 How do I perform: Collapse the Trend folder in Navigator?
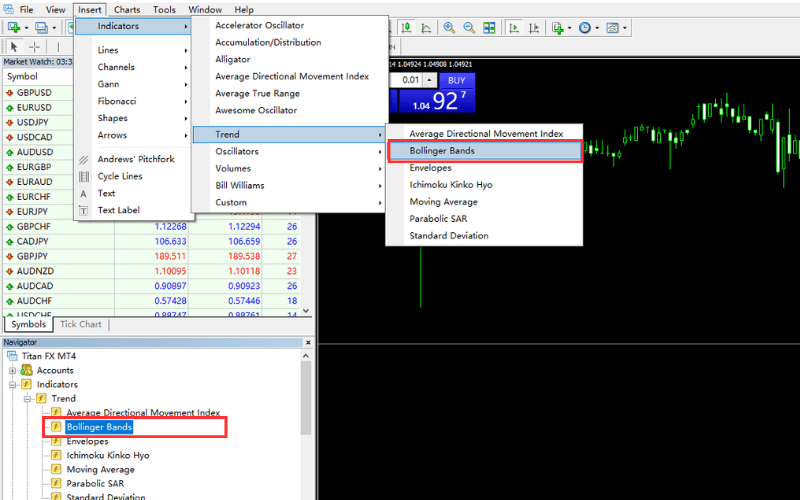point(27,398)
